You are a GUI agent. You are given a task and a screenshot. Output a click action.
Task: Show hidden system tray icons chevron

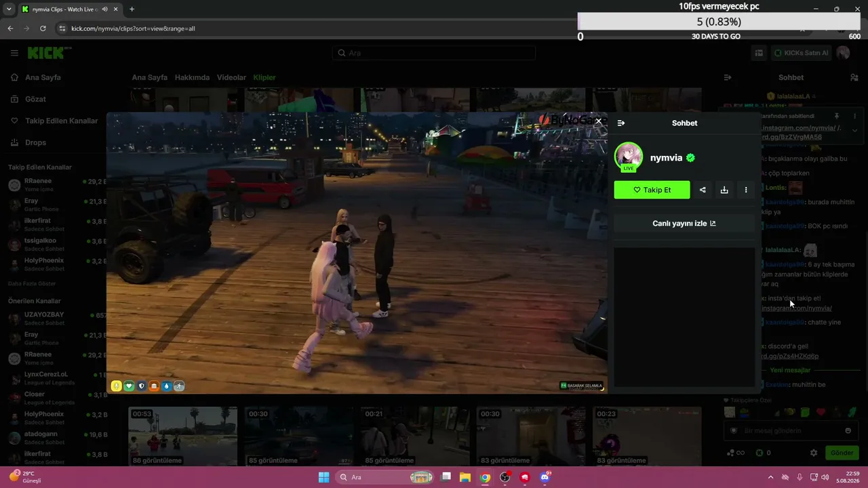click(770, 477)
